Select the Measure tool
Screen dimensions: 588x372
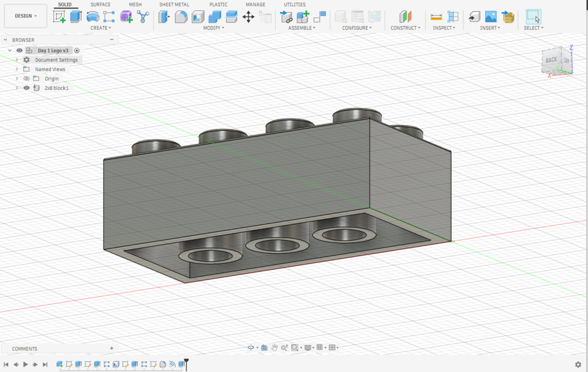436,17
